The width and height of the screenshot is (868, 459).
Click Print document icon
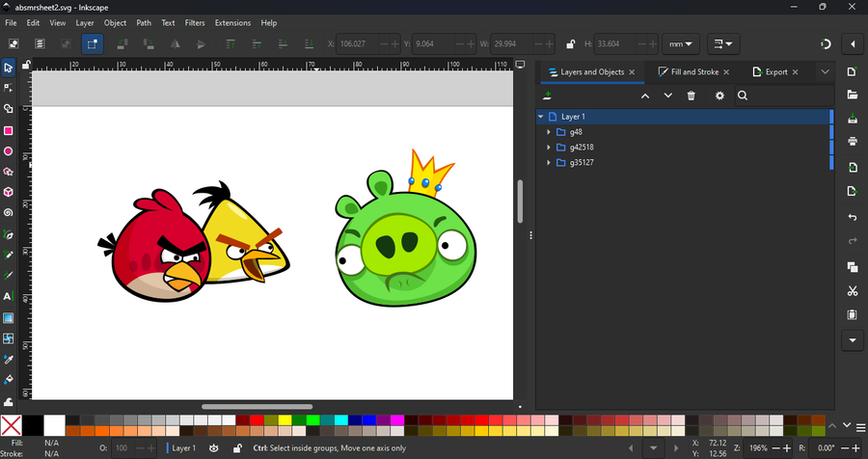tap(853, 142)
